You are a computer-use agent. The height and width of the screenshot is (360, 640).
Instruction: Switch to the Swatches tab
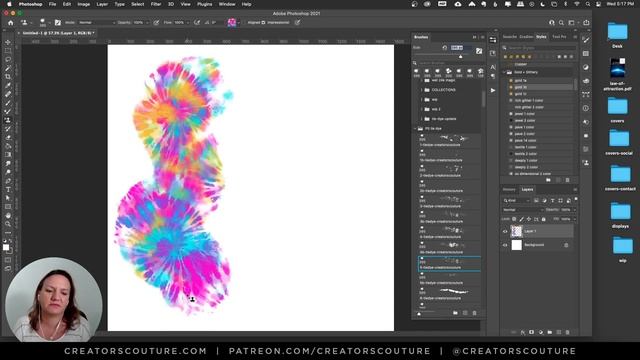[x=510, y=37]
